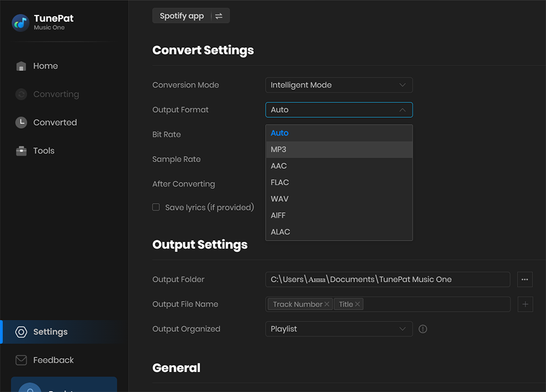Click the Bit Rate label

(167, 134)
